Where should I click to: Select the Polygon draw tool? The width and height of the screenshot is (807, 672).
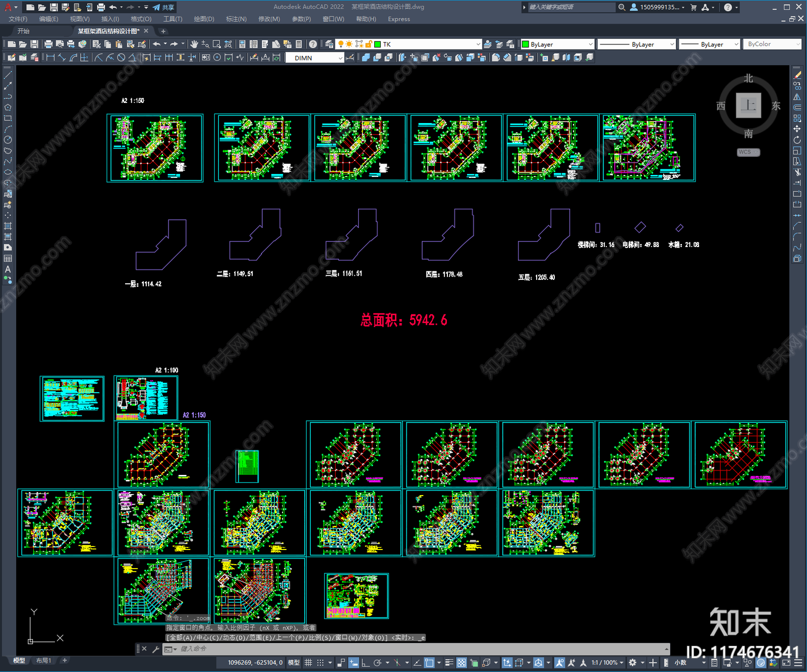tap(8, 107)
